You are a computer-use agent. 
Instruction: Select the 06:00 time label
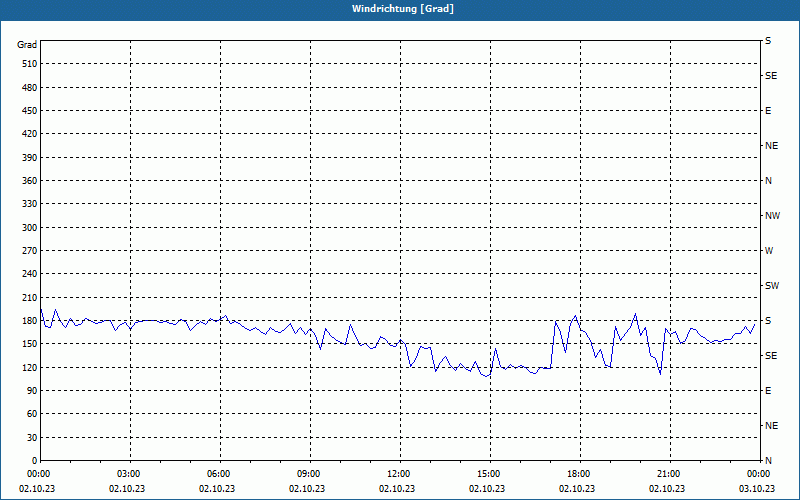point(220,474)
